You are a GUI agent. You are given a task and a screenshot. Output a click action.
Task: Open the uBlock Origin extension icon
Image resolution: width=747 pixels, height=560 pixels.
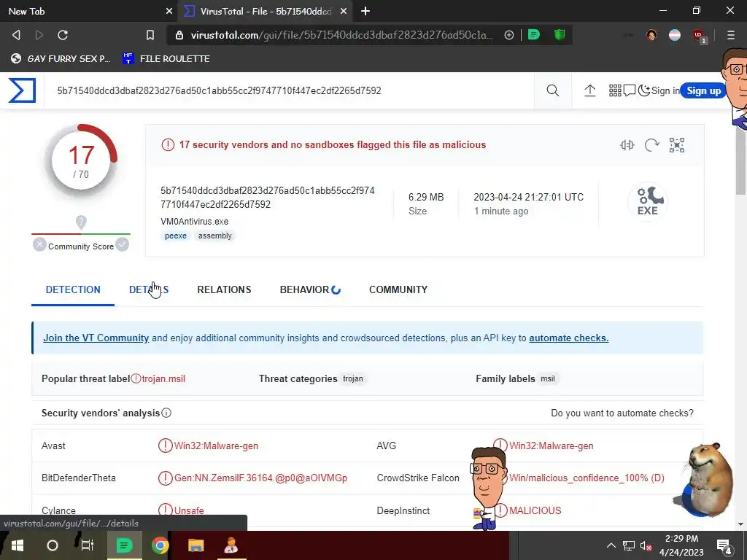pos(700,36)
